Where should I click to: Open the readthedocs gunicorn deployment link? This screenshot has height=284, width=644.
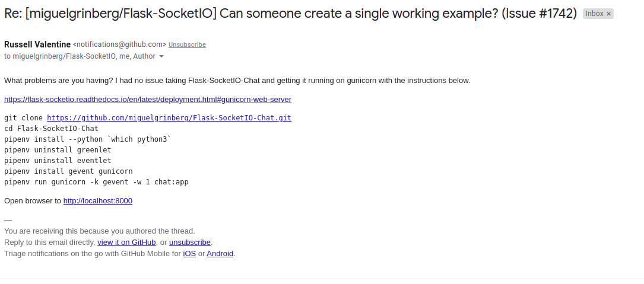click(148, 100)
